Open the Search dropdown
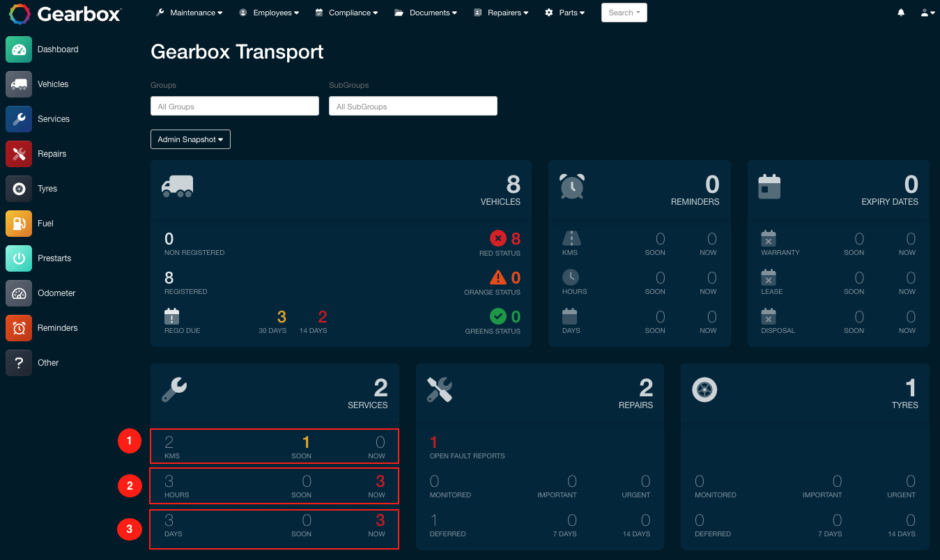The width and height of the screenshot is (940, 560). click(624, 13)
